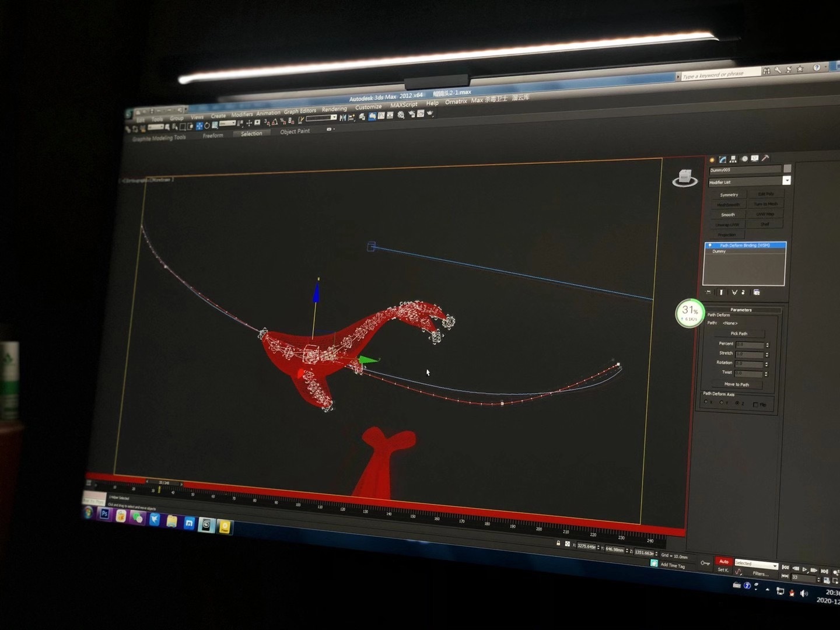Expand the Modifier List dropdown

point(786,181)
